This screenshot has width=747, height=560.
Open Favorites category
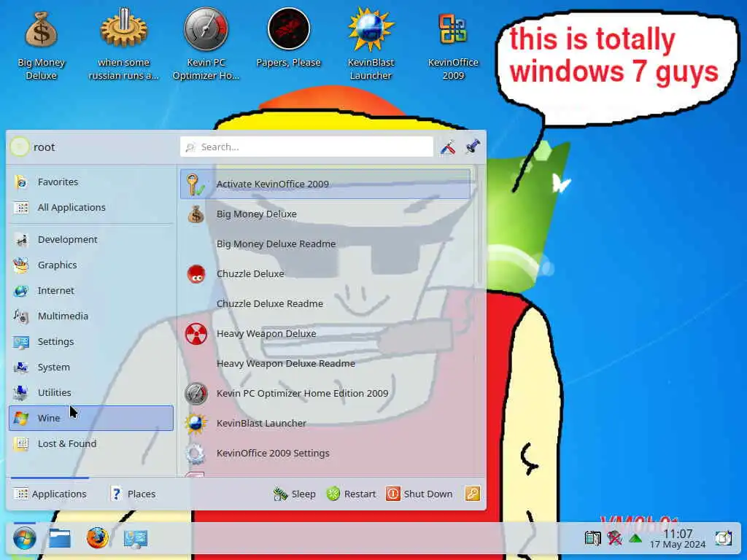click(90, 182)
